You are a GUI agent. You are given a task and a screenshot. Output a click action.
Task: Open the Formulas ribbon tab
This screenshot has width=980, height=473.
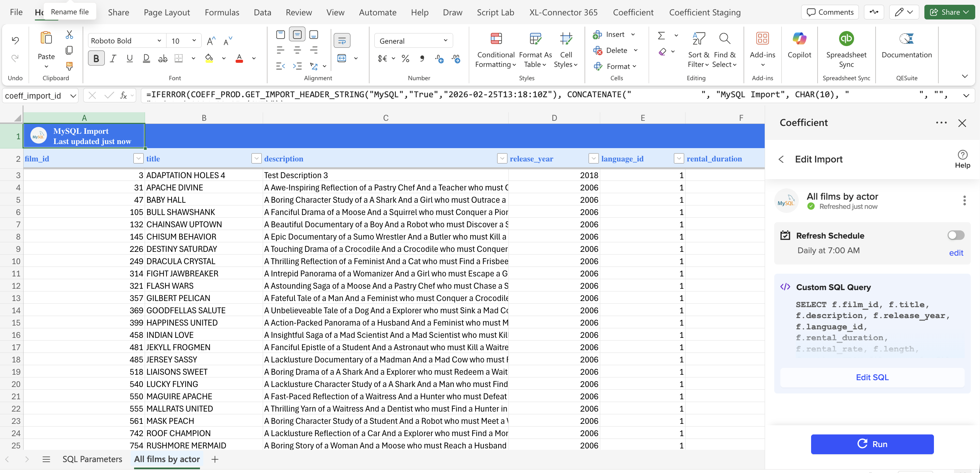222,12
